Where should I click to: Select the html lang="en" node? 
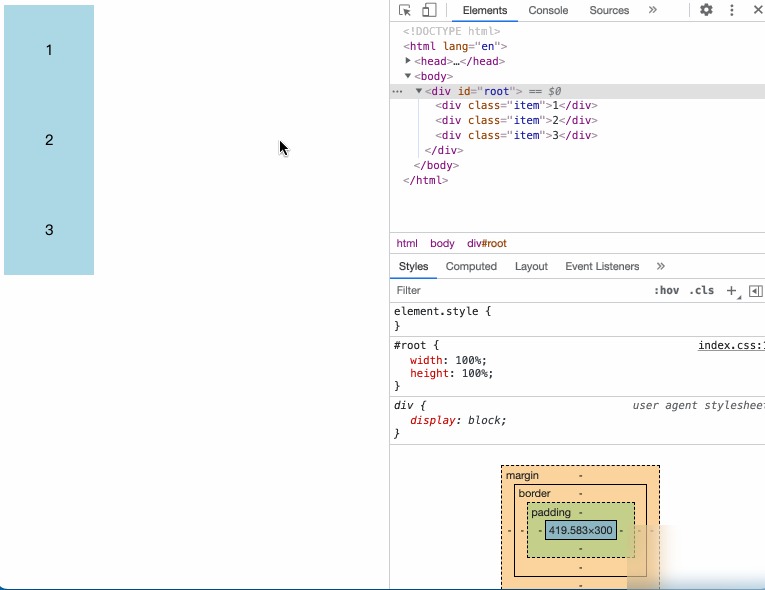click(455, 46)
